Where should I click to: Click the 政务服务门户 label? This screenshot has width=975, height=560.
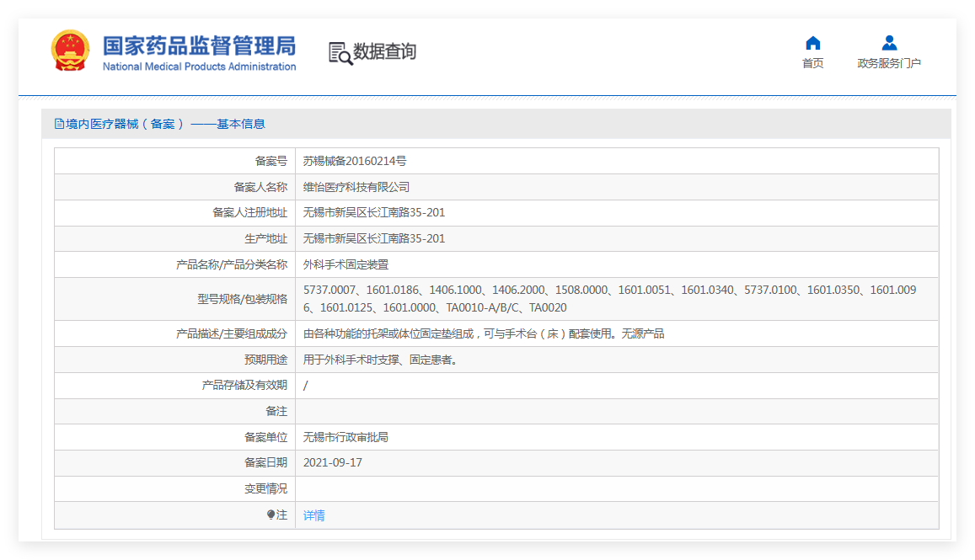point(889,63)
